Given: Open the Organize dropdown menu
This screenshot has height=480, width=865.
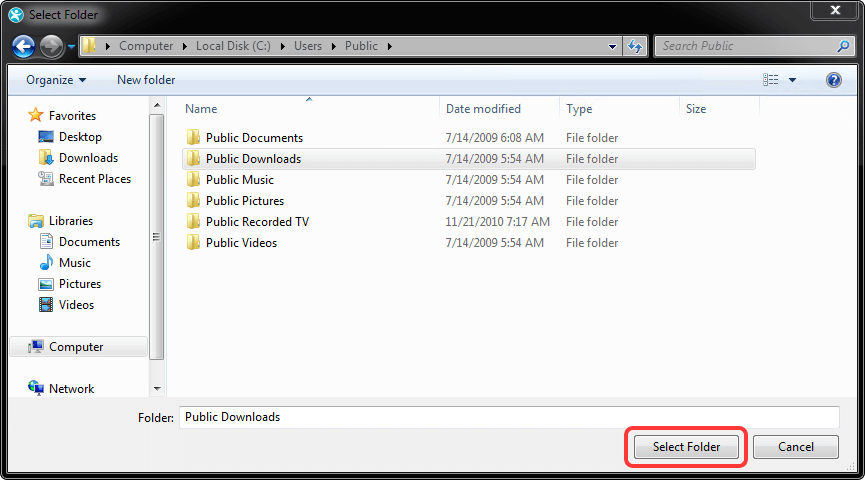Looking at the screenshot, I should pos(56,80).
